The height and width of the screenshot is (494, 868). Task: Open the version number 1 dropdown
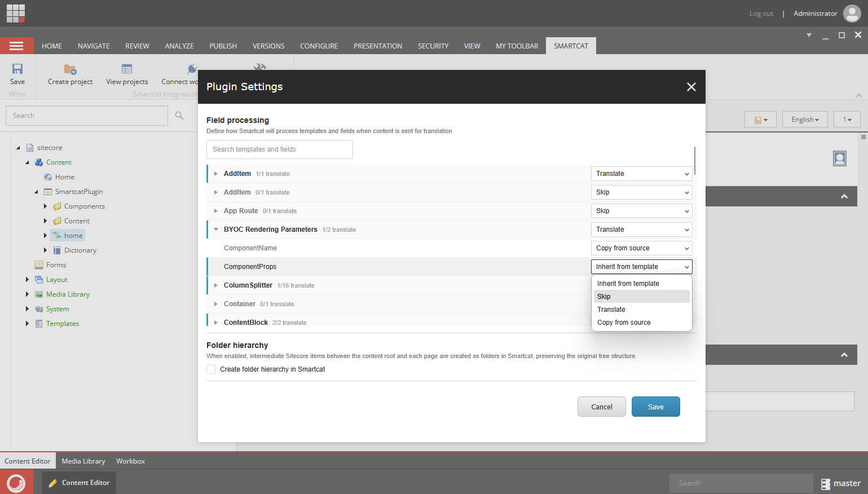point(847,120)
